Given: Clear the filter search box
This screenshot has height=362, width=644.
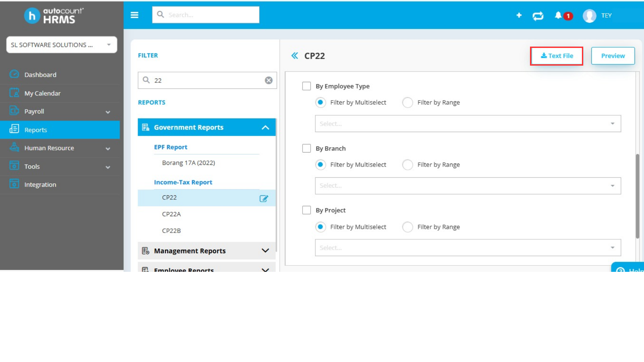Looking at the screenshot, I should 269,80.
